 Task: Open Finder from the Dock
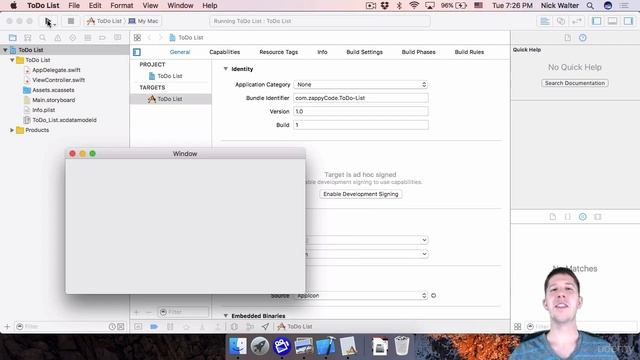pyautogui.click(x=238, y=346)
